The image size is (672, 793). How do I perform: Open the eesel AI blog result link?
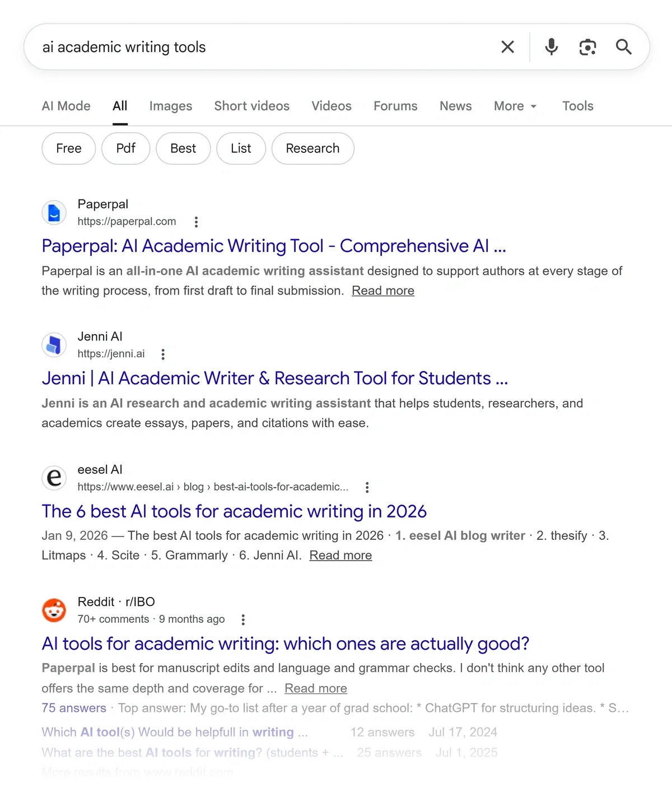[234, 511]
